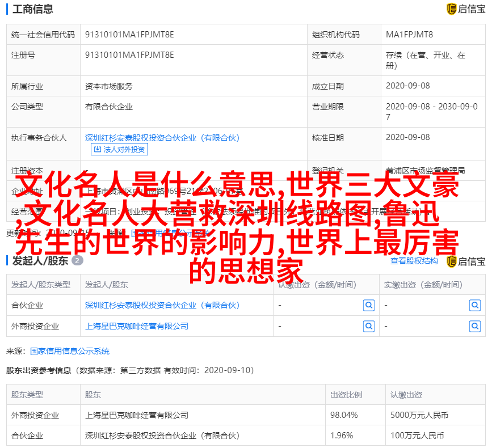Select 成立日期 value 2020-09-08
The image size is (492, 448).
click(x=407, y=86)
